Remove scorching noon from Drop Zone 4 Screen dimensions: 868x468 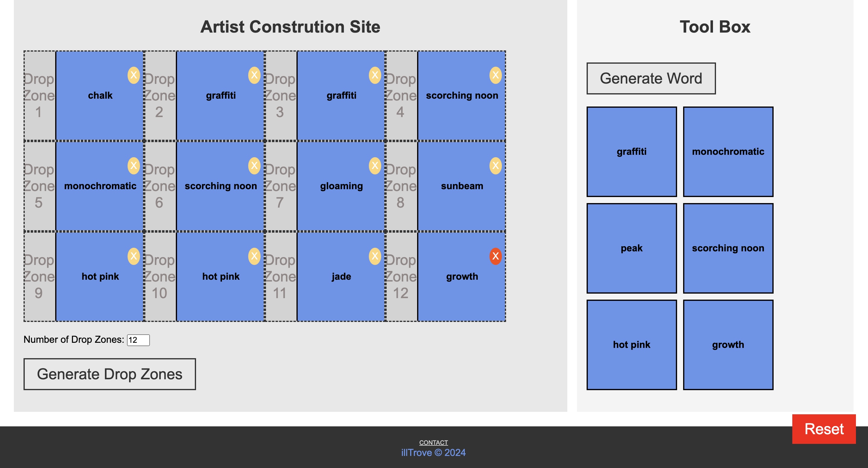tap(495, 75)
